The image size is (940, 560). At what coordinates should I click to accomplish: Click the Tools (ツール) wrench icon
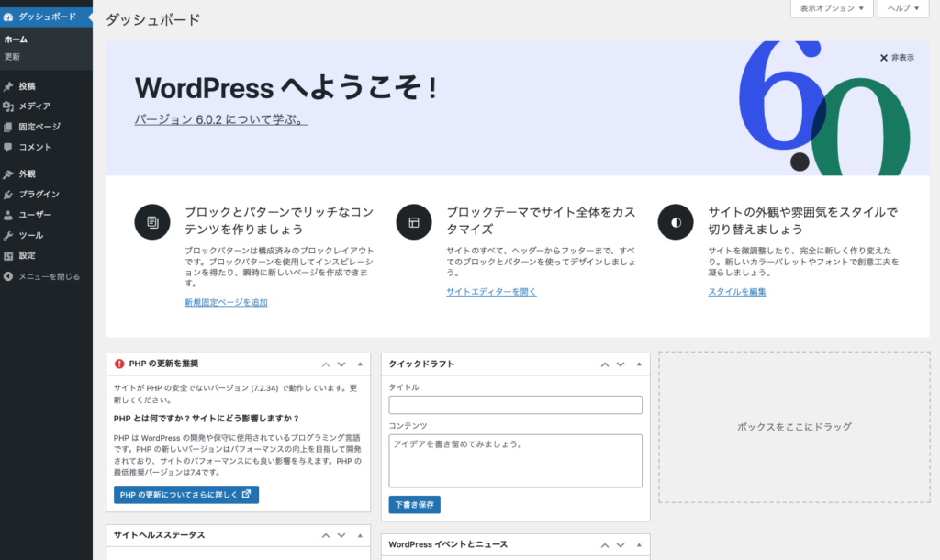(x=8, y=235)
